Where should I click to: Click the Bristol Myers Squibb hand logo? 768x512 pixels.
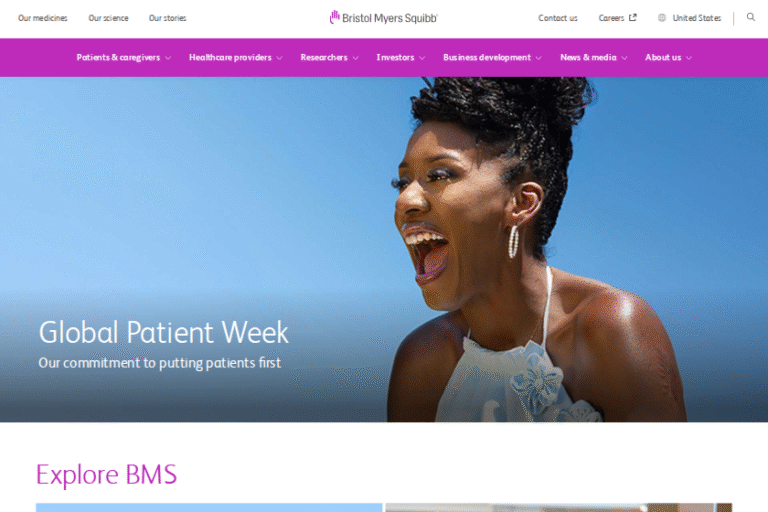point(335,17)
